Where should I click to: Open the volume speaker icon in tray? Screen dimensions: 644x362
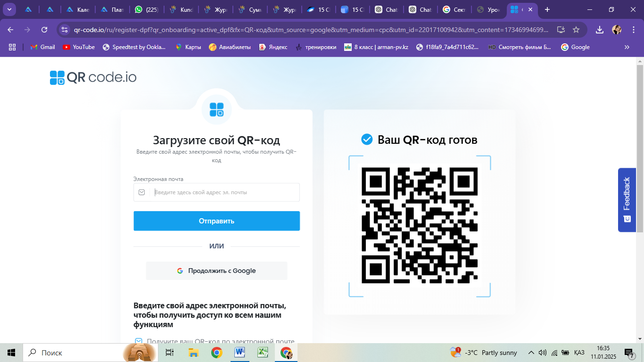[x=543, y=353]
